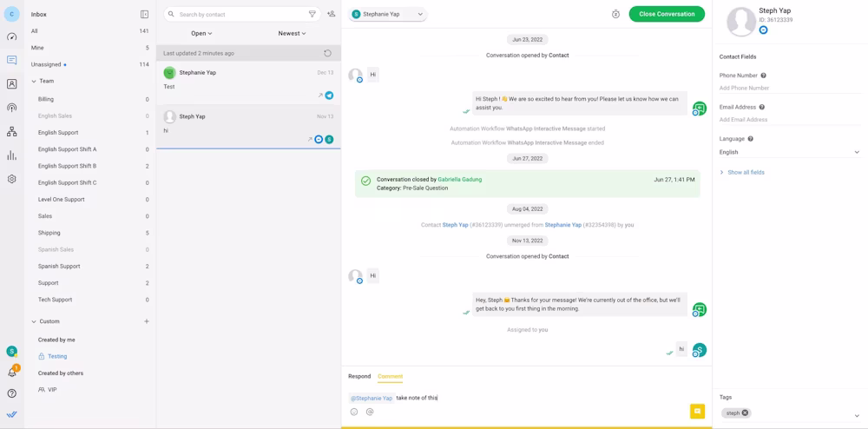Open the Contacts icon in sidebar
The width and height of the screenshot is (868, 429).
point(11,84)
